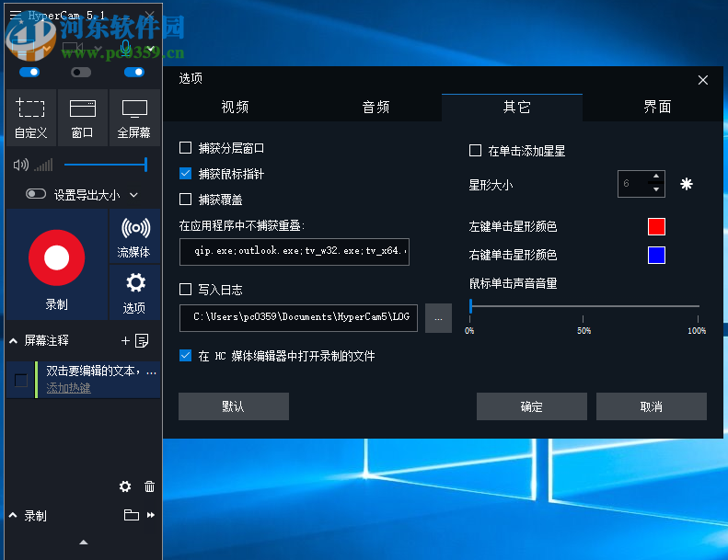Add a new screen note with plus icon
The width and height of the screenshot is (728, 560).
(x=125, y=341)
